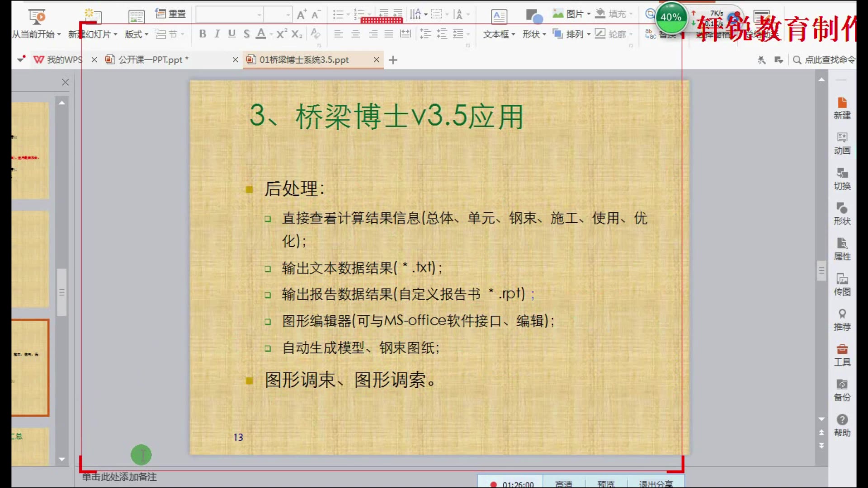Toggle underline formatting
The width and height of the screenshot is (868, 488).
coord(231,33)
